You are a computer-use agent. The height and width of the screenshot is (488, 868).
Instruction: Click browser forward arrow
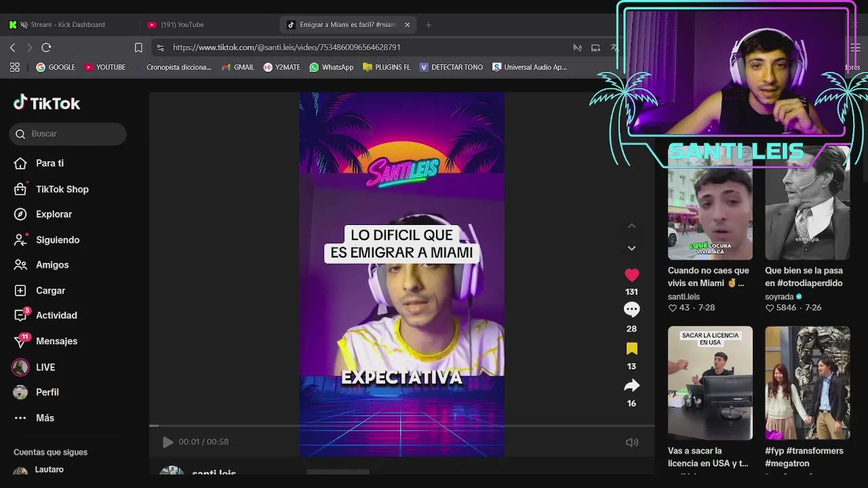pyautogui.click(x=29, y=47)
